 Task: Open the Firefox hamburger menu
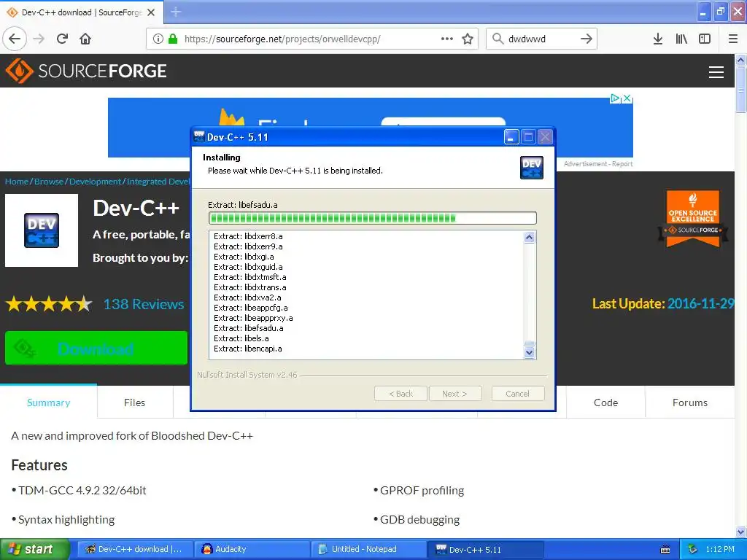click(732, 39)
